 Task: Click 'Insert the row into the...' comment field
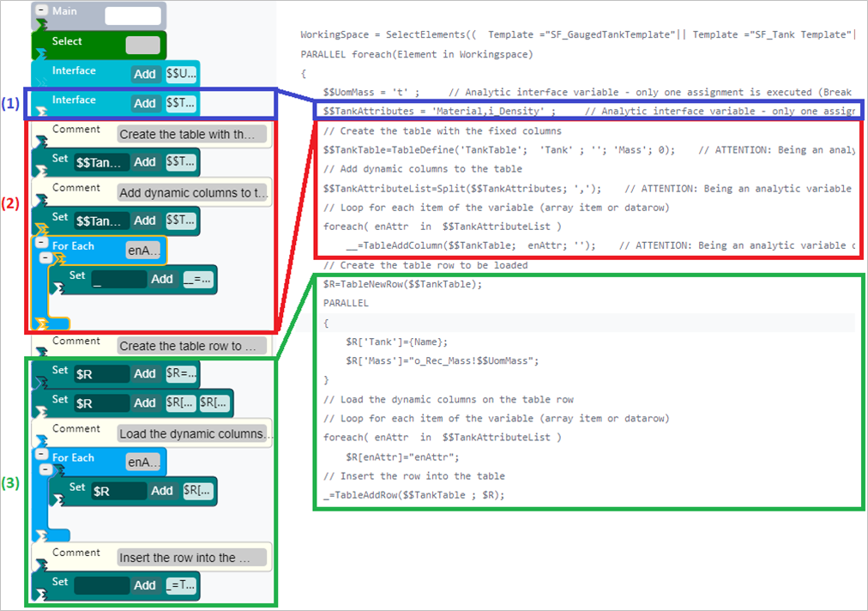click(192, 558)
